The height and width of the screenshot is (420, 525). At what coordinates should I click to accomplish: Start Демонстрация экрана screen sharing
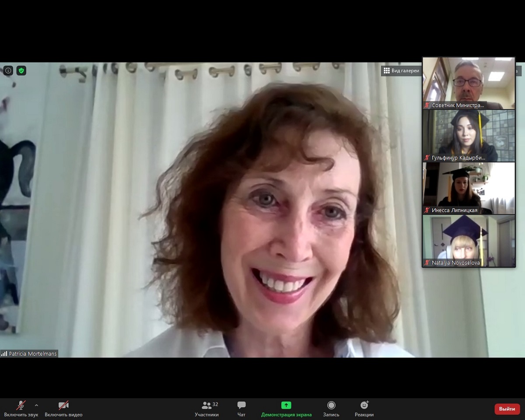coord(286,409)
